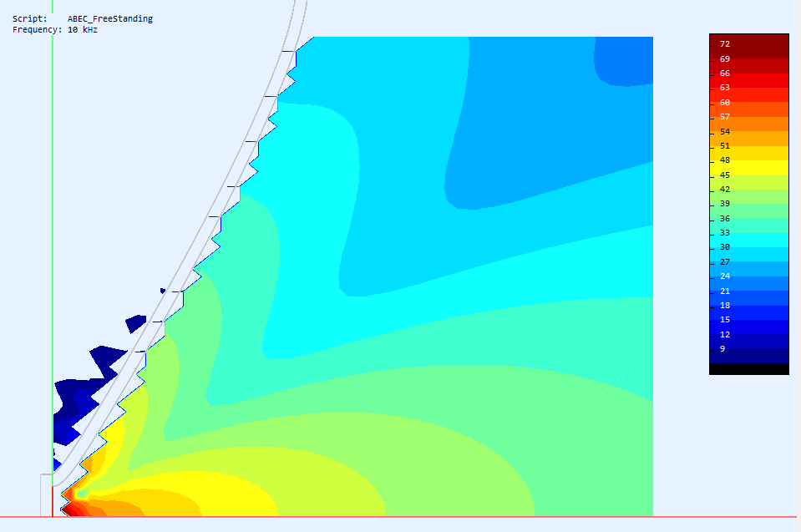The image size is (801, 532).
Task: Select the bright yellow legend band
Action: (x=749, y=168)
